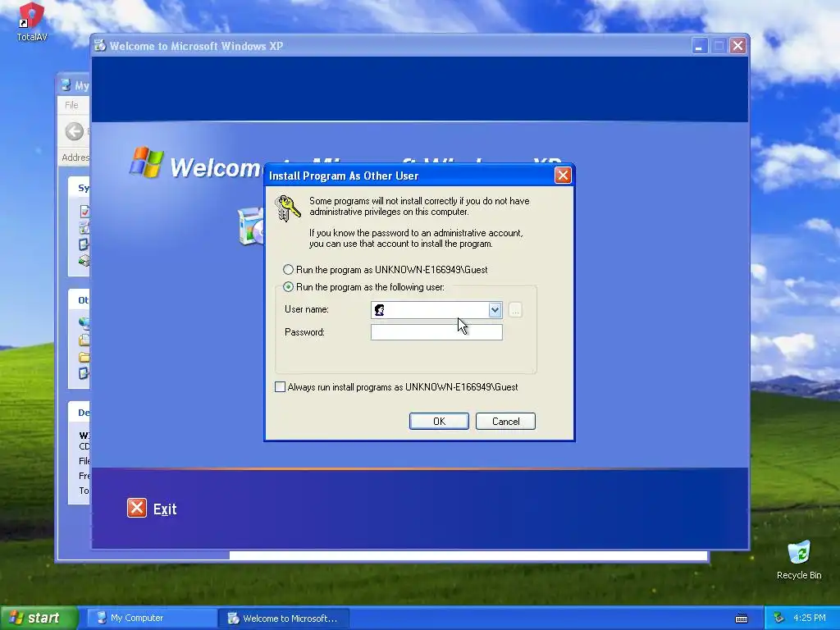Click the Back arrow in My Computer window
This screenshot has height=630, width=840.
point(75,131)
